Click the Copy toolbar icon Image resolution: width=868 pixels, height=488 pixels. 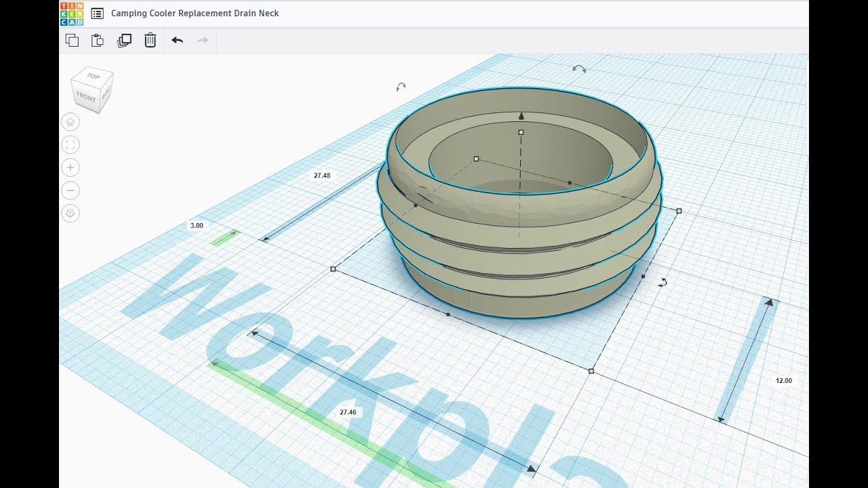(72, 40)
